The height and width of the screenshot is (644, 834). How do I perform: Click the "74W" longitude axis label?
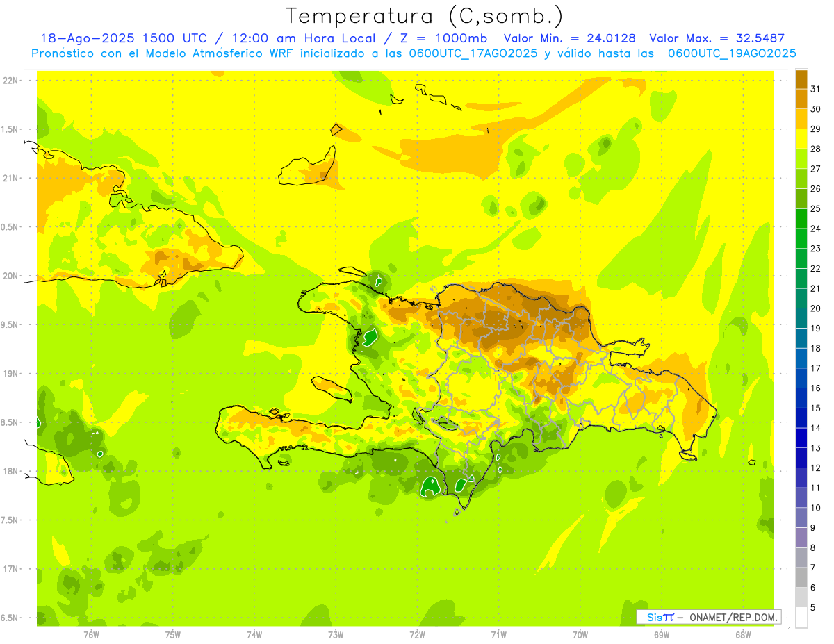(x=254, y=634)
